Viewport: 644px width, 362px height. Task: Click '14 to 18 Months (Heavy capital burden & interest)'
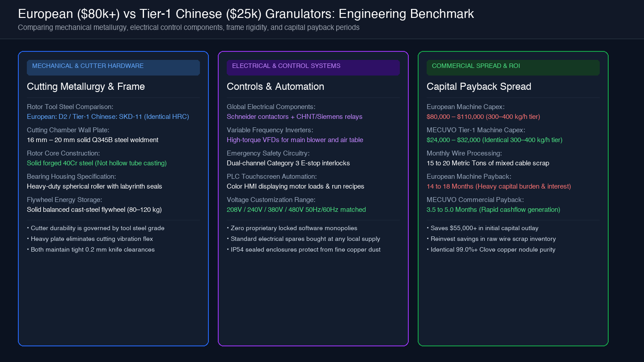(499, 186)
